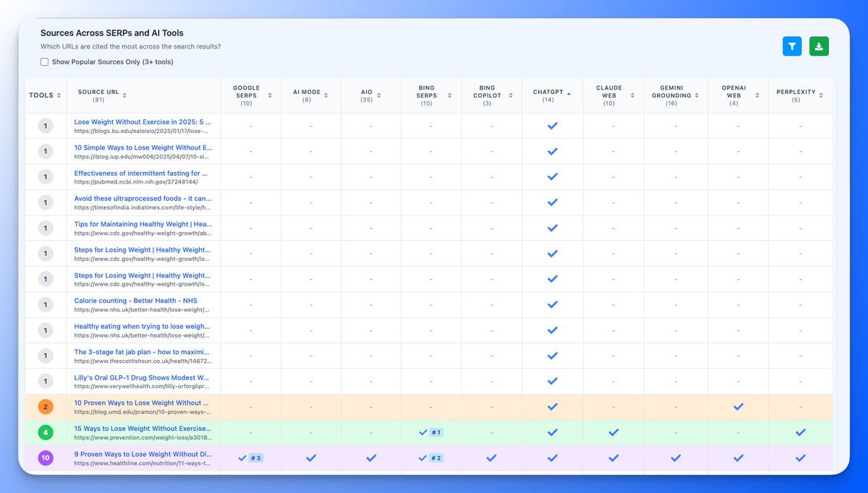Open 'Lose Weight Without Exercise in 2025' link

point(143,122)
